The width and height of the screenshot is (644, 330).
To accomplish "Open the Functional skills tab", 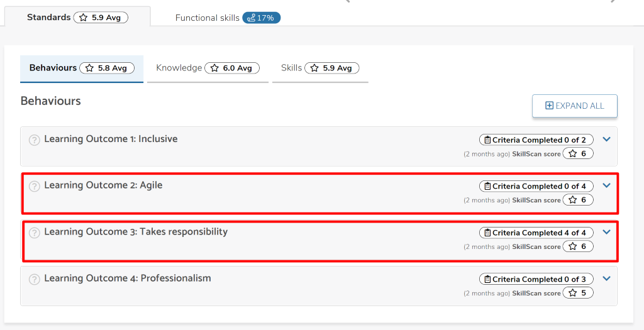I will click(x=228, y=18).
